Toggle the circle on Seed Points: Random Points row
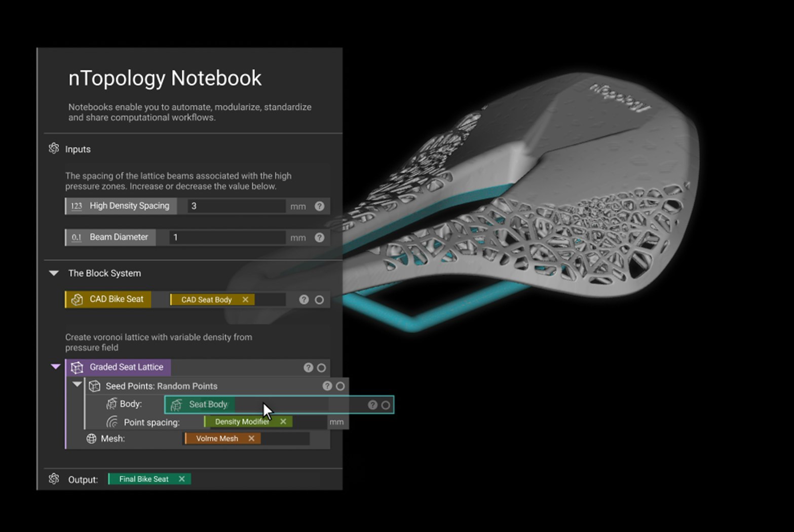The image size is (794, 532). click(340, 386)
